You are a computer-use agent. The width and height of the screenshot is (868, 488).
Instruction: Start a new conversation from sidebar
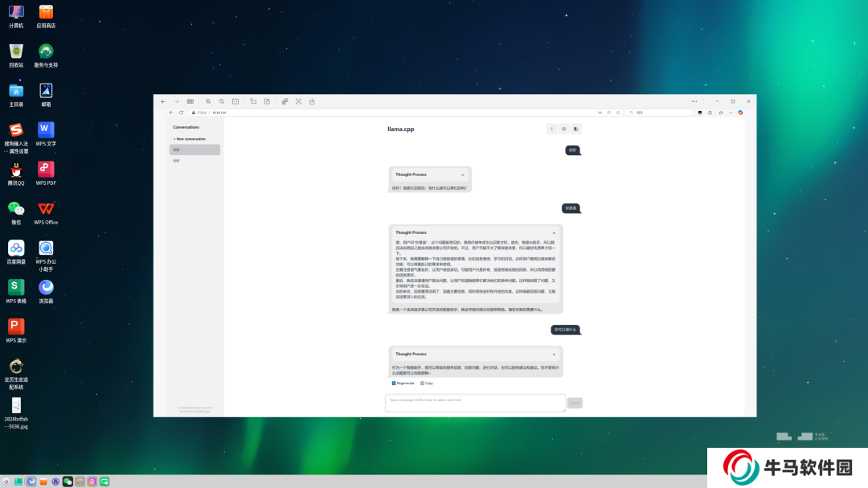point(190,139)
